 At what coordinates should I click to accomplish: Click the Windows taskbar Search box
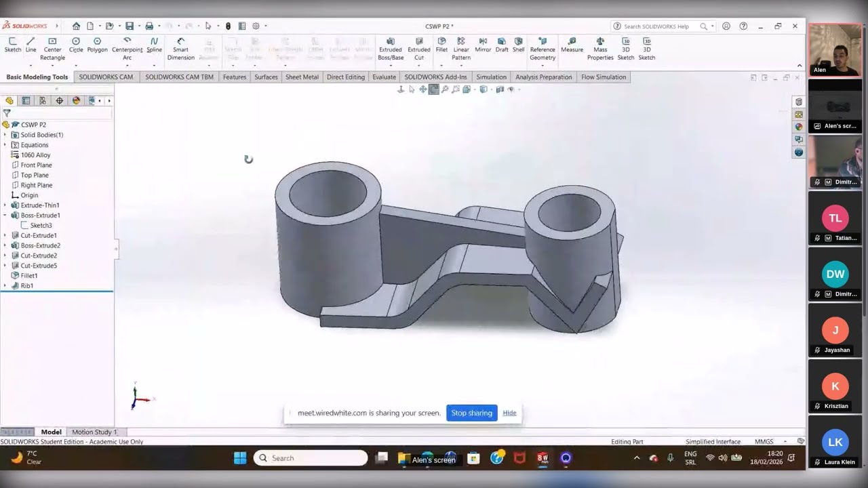click(x=311, y=458)
